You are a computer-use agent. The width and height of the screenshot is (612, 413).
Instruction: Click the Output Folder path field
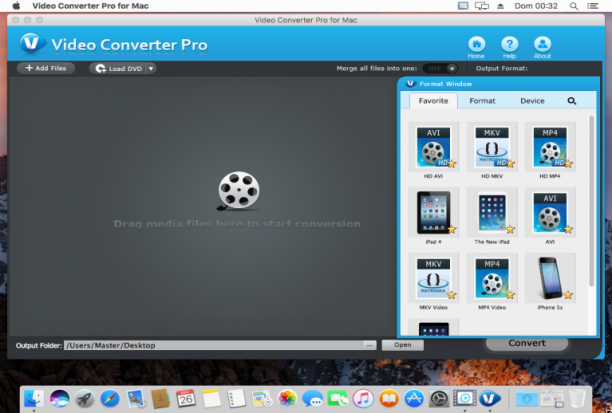pos(213,345)
